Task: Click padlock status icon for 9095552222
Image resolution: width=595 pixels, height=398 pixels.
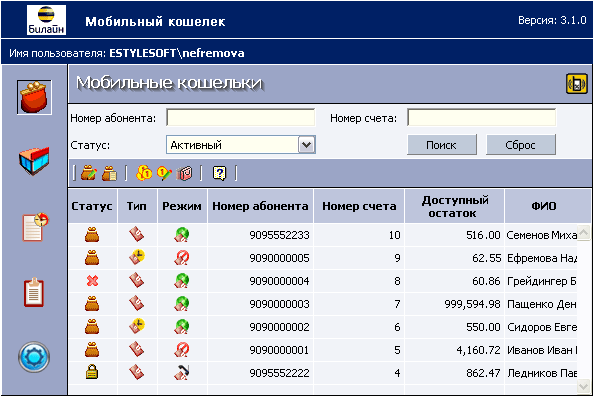Action: click(91, 372)
